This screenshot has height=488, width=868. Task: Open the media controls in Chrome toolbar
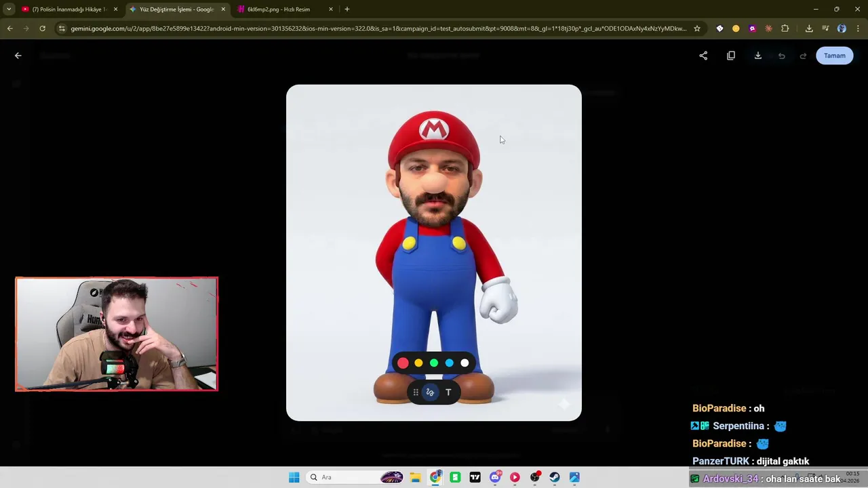point(825,28)
